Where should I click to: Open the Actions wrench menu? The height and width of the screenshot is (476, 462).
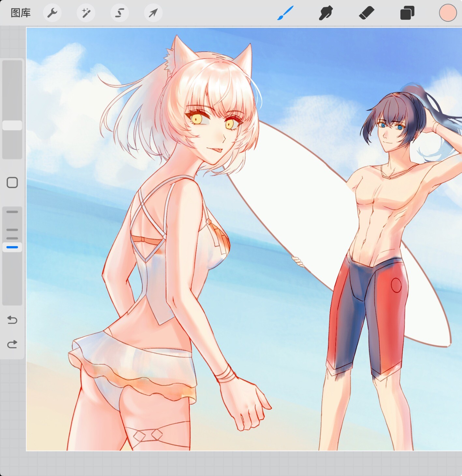pos(52,13)
